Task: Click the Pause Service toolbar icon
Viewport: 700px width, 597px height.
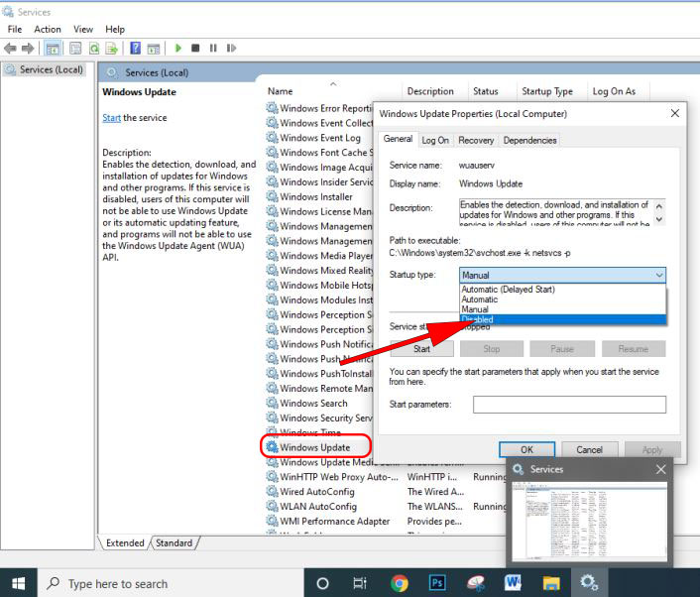Action: point(213,48)
